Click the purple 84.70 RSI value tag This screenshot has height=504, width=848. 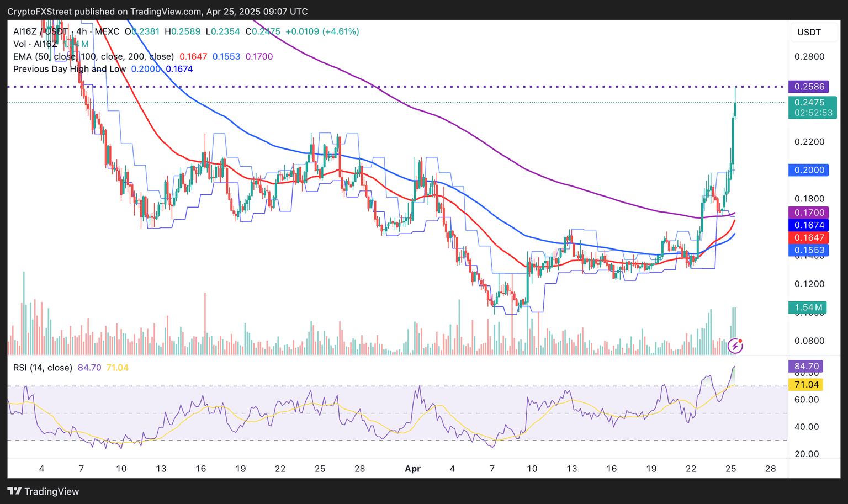(806, 366)
